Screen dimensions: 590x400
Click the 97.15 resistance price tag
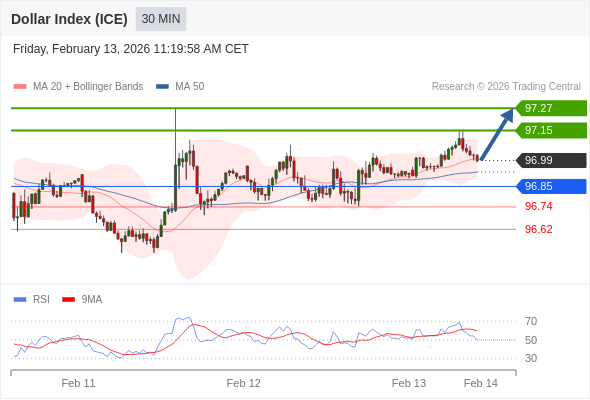pyautogui.click(x=551, y=130)
